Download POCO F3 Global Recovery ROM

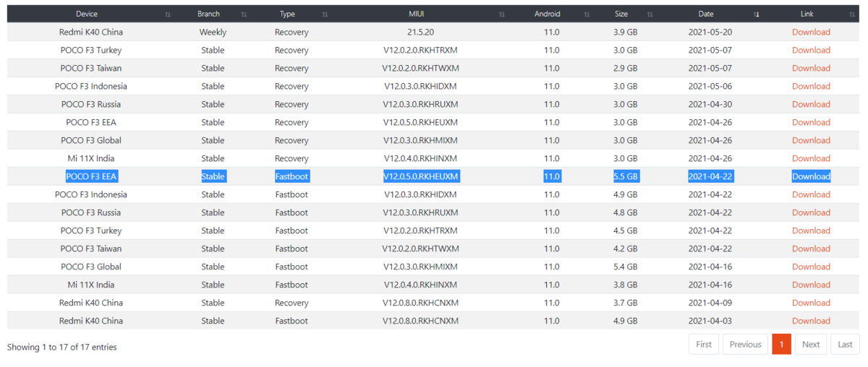[811, 140]
